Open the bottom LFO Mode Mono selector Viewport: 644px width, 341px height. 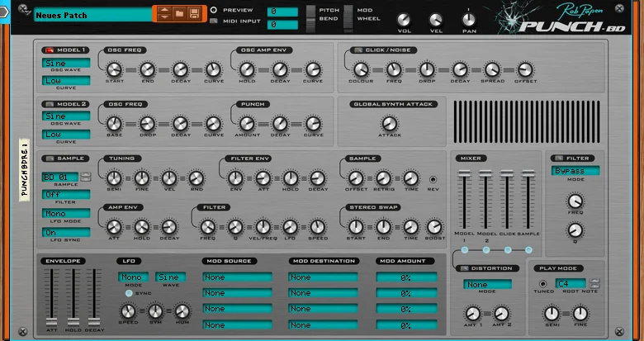point(133,277)
